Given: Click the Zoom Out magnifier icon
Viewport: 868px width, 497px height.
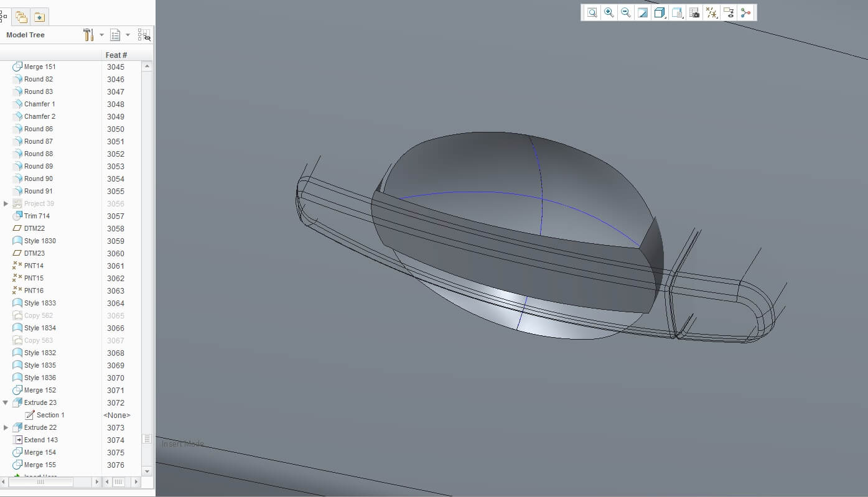Looking at the screenshot, I should (626, 12).
